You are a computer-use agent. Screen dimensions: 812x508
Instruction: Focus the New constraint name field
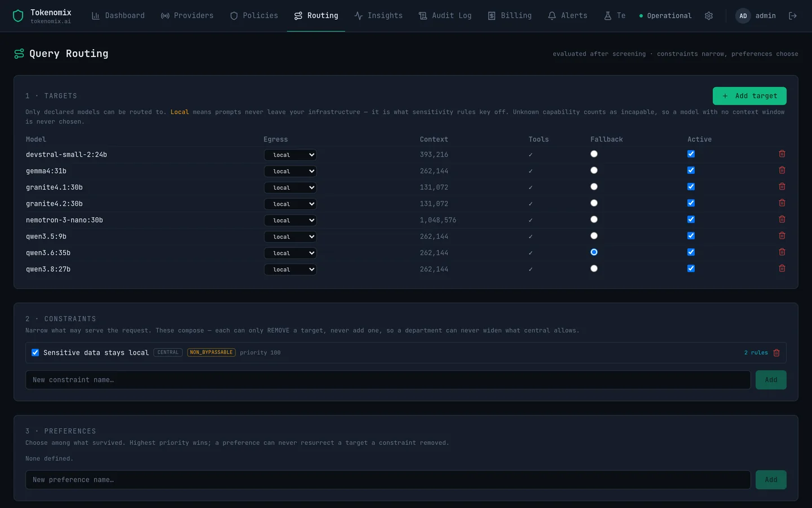click(x=388, y=380)
